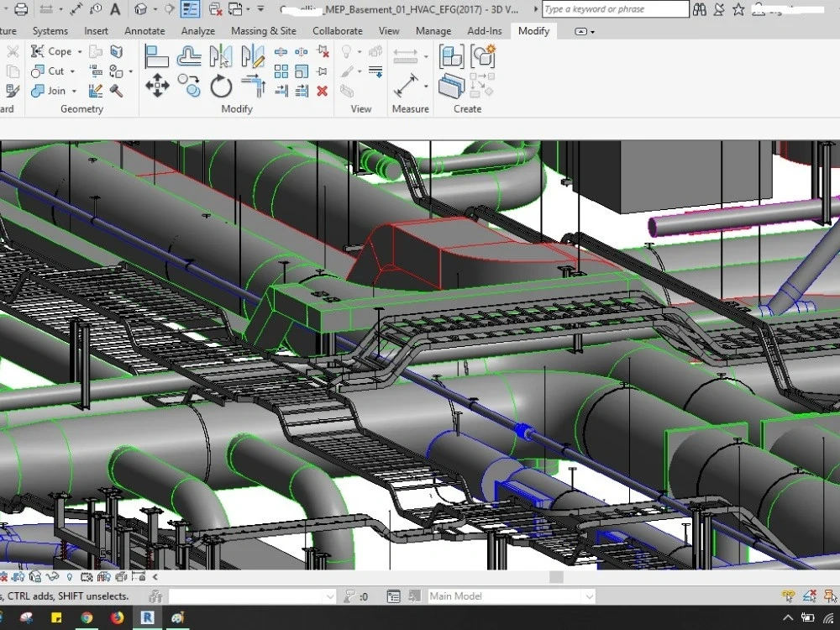The image size is (840, 630).
Task: Click the Join geometry button
Action: click(x=48, y=91)
